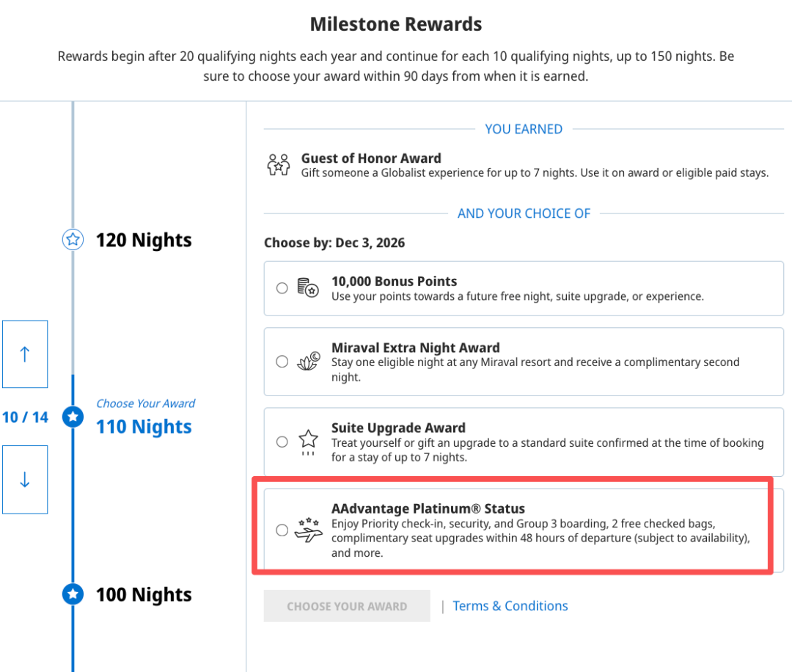Screen dimensions: 792x672
Task: Click the AAdvantage Platinum® Status title
Action: (x=428, y=508)
